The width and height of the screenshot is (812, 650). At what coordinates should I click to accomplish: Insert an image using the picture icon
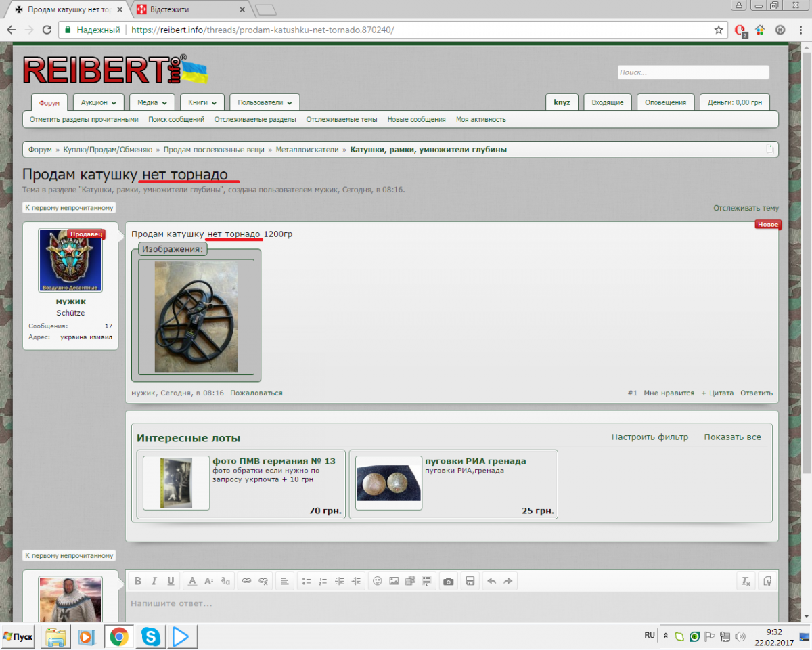point(394,581)
